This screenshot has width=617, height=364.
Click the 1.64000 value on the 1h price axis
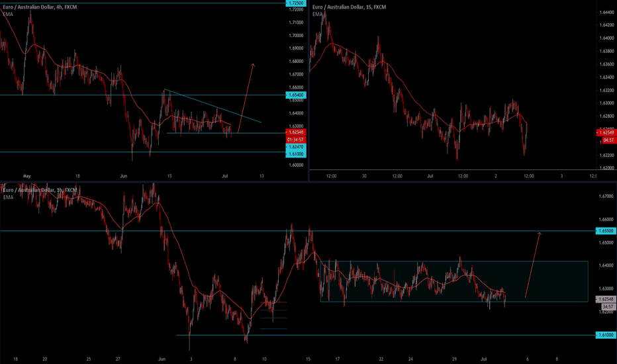tap(606, 265)
